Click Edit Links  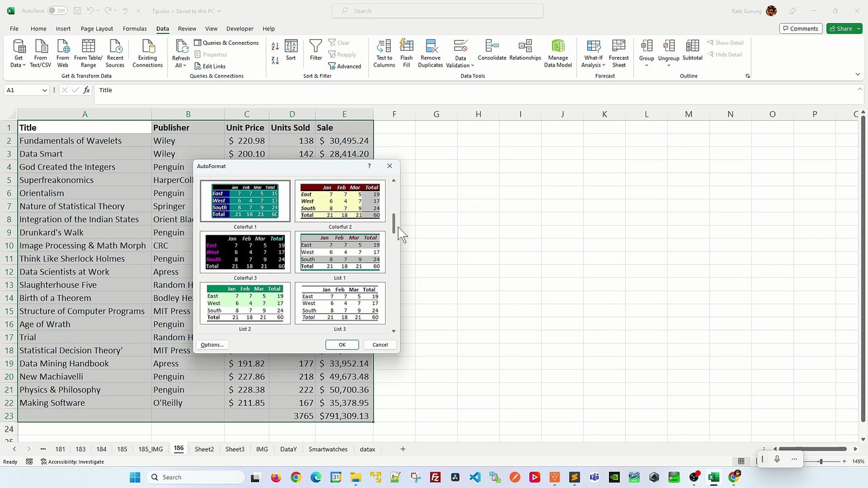[210, 66]
